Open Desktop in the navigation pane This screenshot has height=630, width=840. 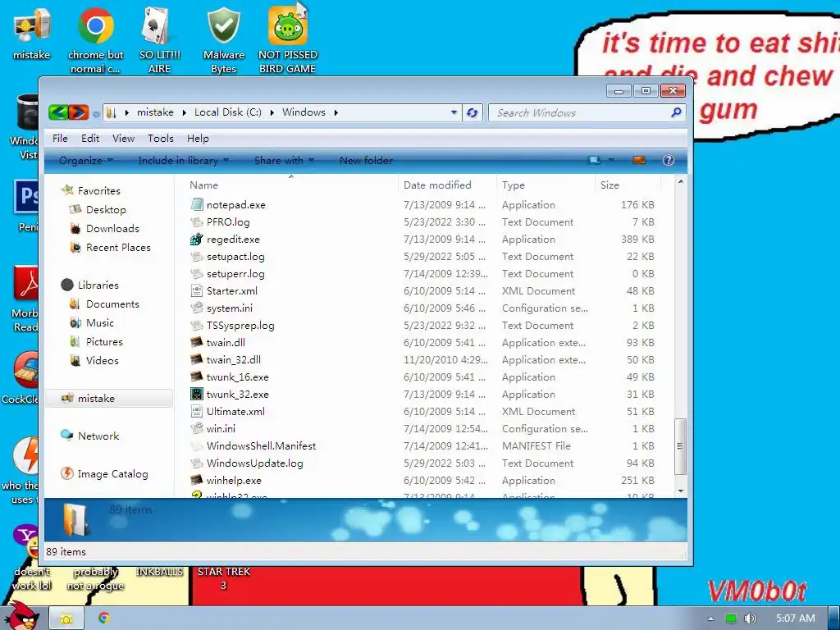pos(98,210)
